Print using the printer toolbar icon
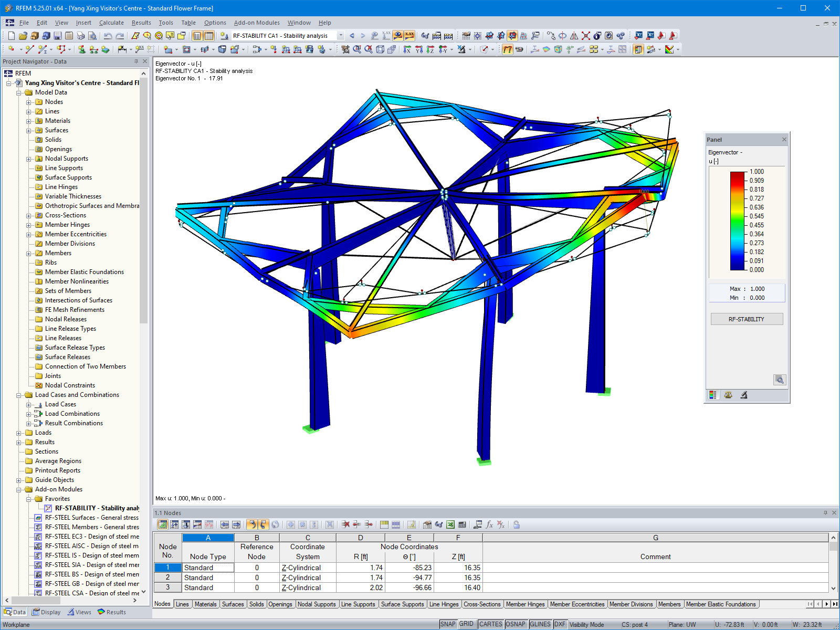 (81, 36)
